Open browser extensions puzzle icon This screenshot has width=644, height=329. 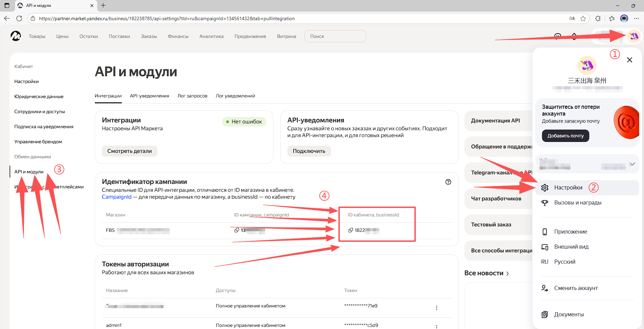point(598,18)
